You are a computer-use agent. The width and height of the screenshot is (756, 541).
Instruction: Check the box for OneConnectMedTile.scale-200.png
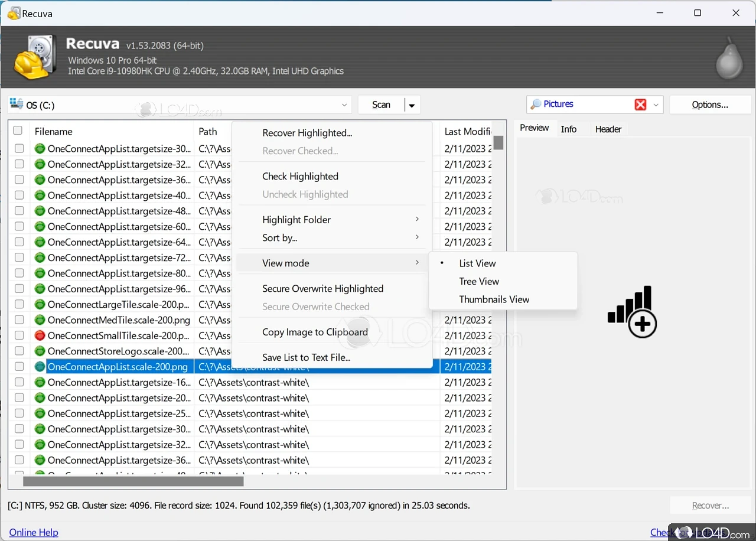click(x=19, y=320)
